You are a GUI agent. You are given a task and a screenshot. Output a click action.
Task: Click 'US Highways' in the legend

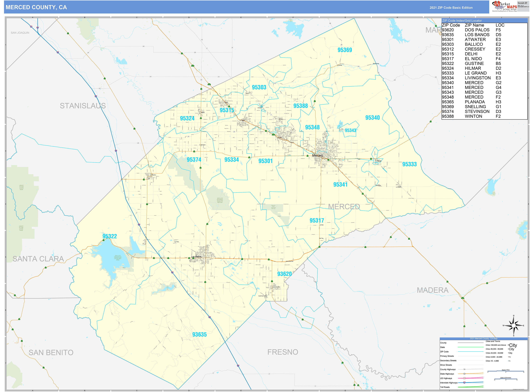(446, 378)
